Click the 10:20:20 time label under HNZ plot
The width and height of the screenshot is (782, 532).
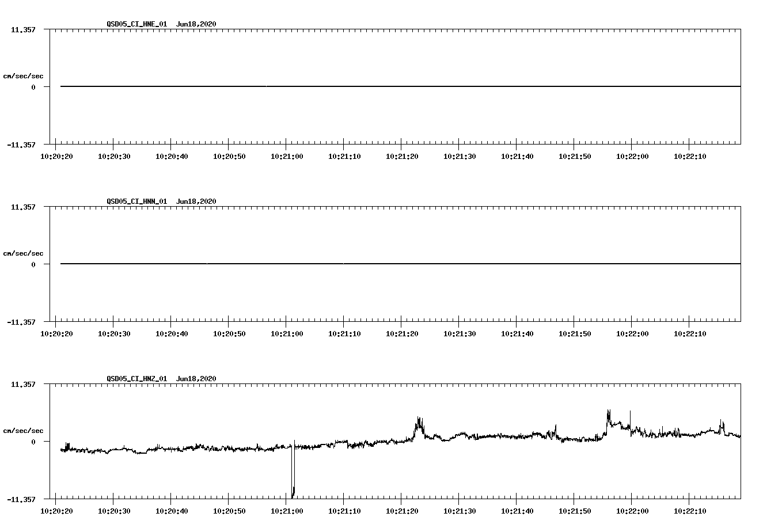[56, 511]
